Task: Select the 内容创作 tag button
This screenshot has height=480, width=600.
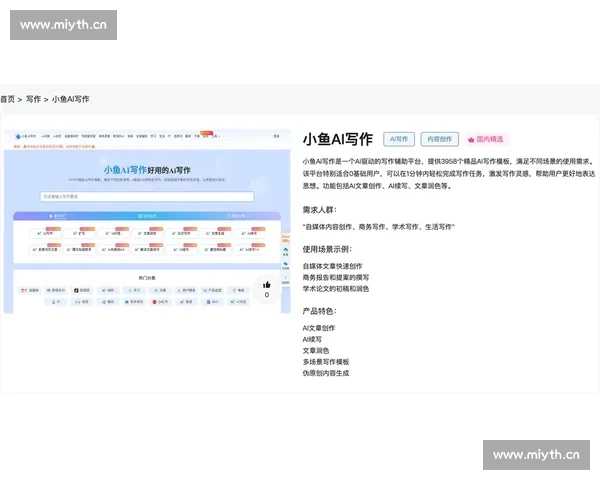Action: pyautogui.click(x=439, y=139)
